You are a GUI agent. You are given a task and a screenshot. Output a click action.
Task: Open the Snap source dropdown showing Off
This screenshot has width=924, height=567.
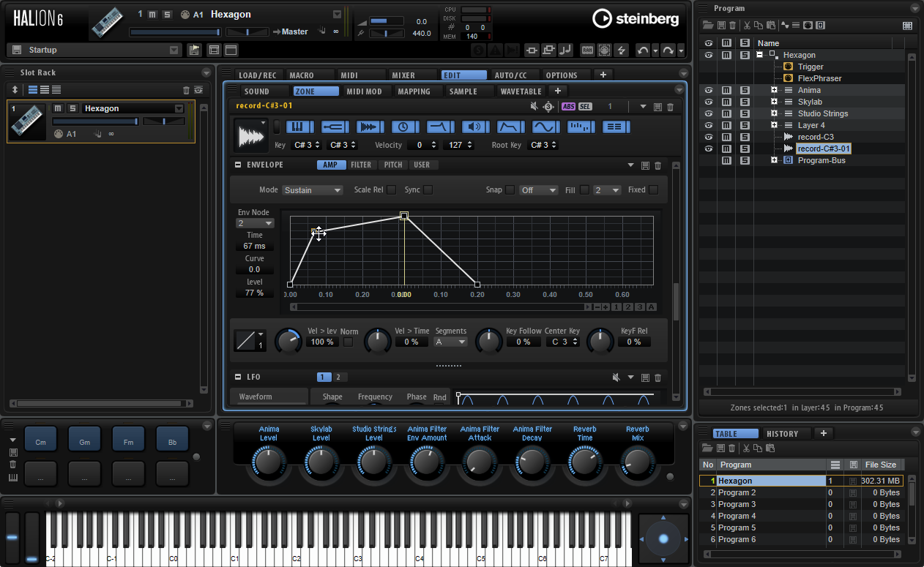(538, 190)
